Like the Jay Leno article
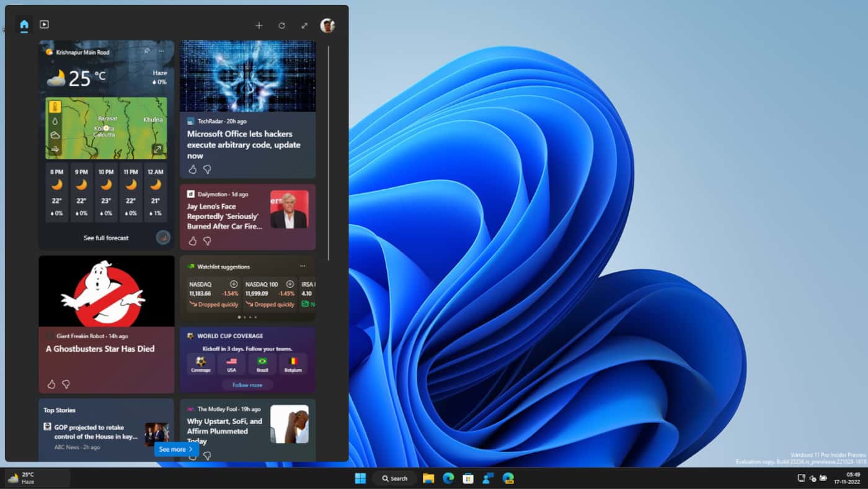This screenshot has width=868, height=489. 192,241
